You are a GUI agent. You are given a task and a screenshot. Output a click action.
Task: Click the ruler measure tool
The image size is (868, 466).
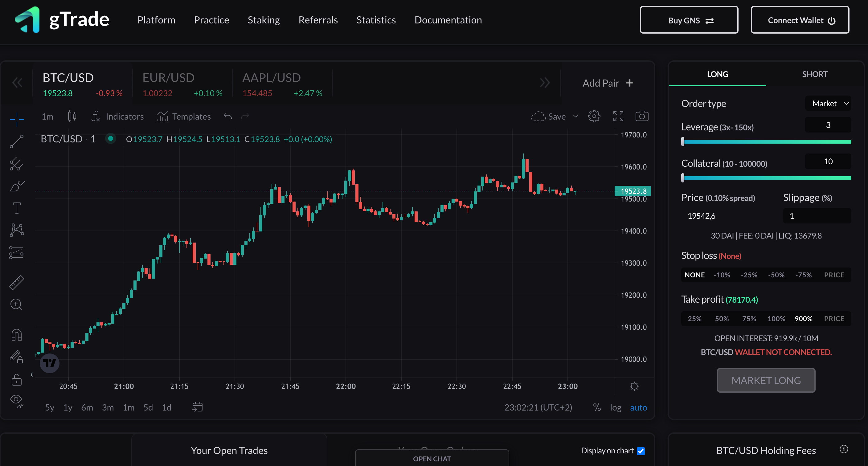(x=17, y=282)
